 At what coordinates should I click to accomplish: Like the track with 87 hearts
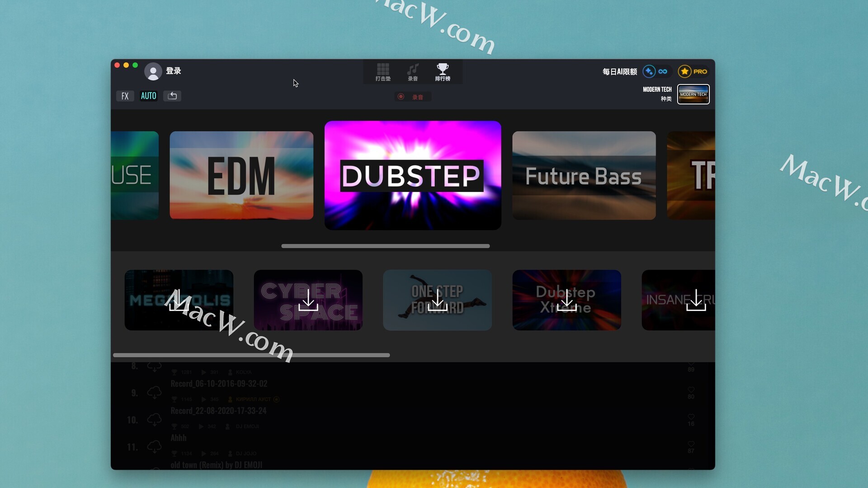coord(691,444)
